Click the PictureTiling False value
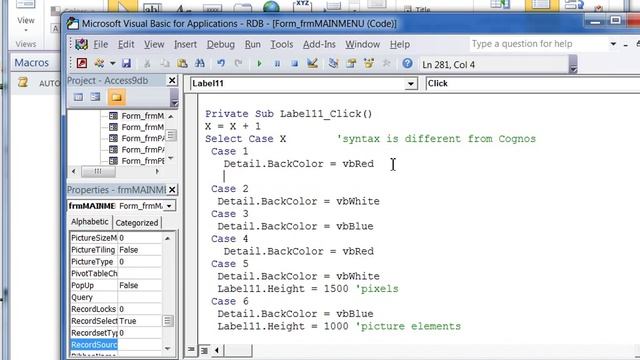The height and width of the screenshot is (360, 640). pyautogui.click(x=140, y=250)
